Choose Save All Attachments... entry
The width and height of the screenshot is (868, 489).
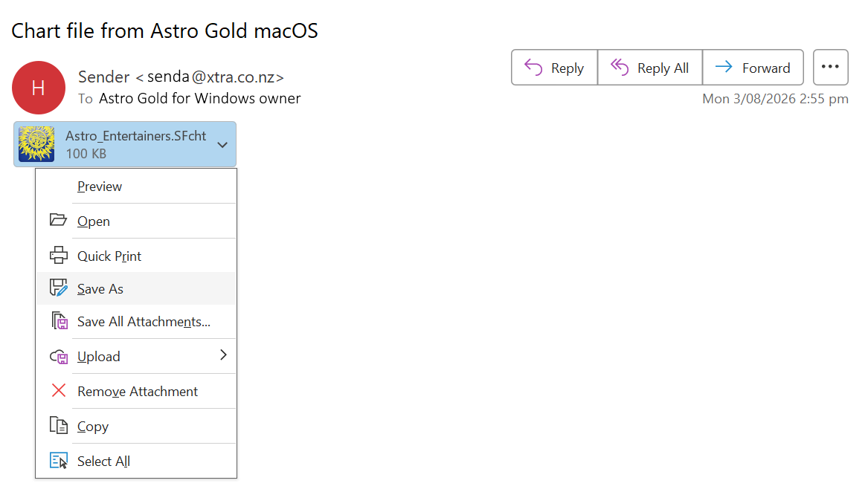(136, 321)
